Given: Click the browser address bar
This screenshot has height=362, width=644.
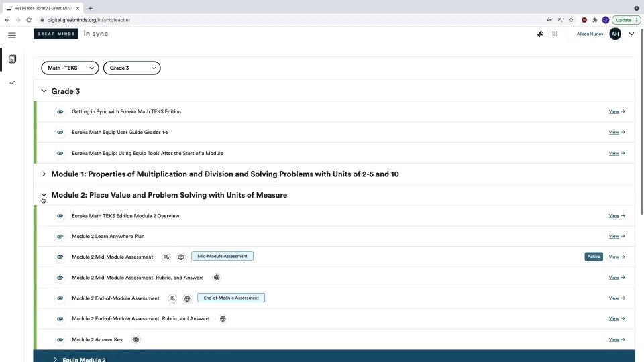Looking at the screenshot, I should pyautogui.click(x=288, y=20).
